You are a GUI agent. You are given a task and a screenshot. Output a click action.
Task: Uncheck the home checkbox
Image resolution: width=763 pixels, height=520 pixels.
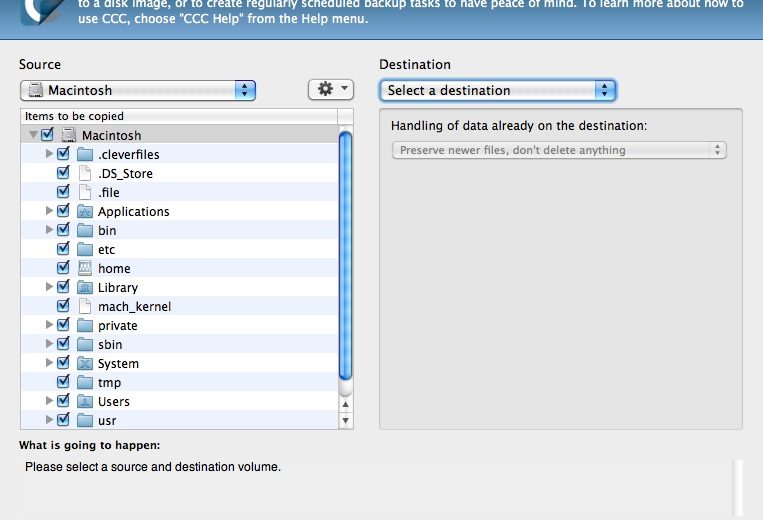(63, 267)
